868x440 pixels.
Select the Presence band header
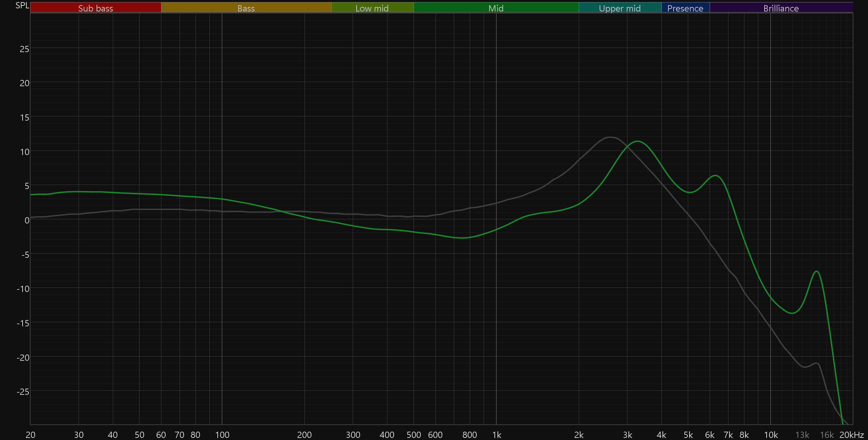[x=685, y=8]
